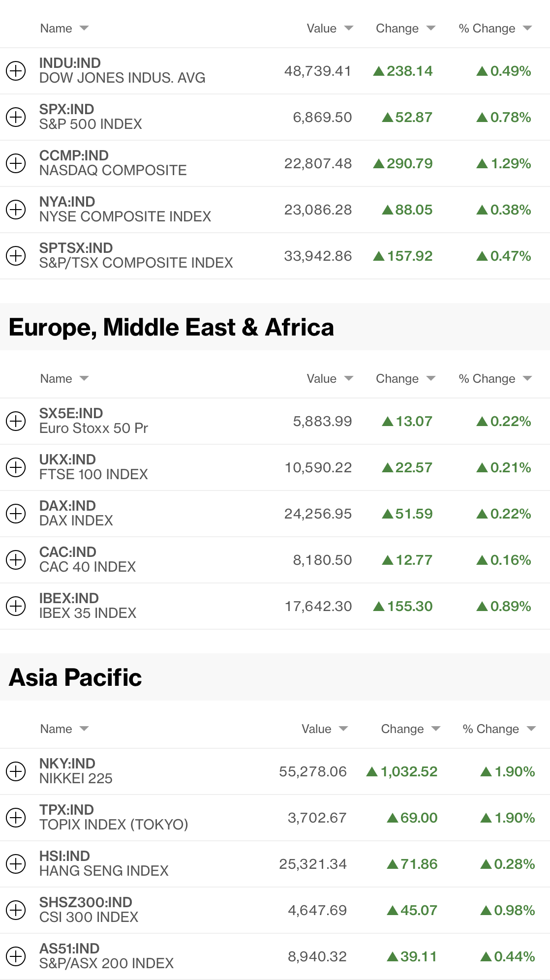Viewport: 550px width, 980px height.
Task: Open the CAC 40 INDEX quote
Action: [x=88, y=567]
